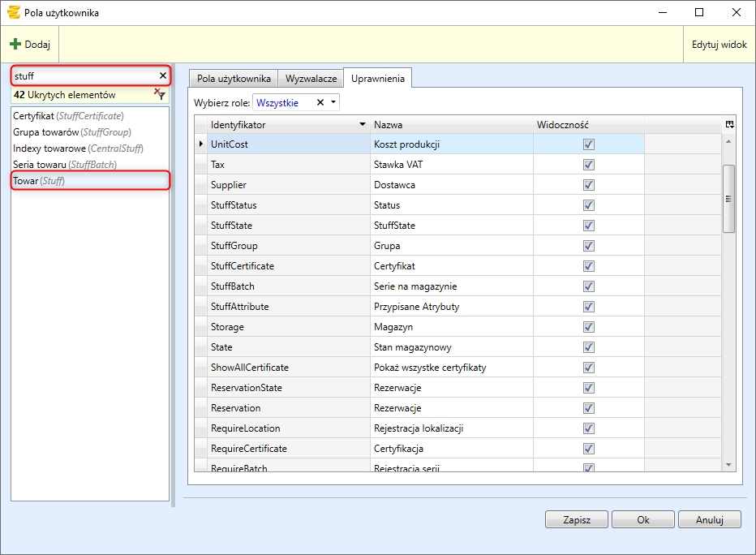Open the Wyzwalacze tab
Screen dimensions: 756x555
[x=311, y=79]
